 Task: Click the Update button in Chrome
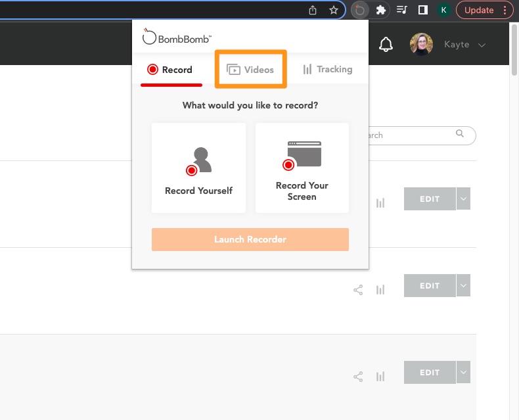click(479, 11)
